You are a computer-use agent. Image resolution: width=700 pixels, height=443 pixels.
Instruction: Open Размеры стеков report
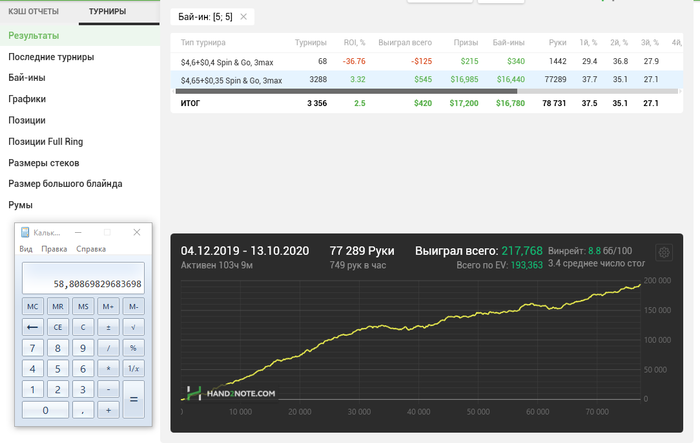point(44,163)
